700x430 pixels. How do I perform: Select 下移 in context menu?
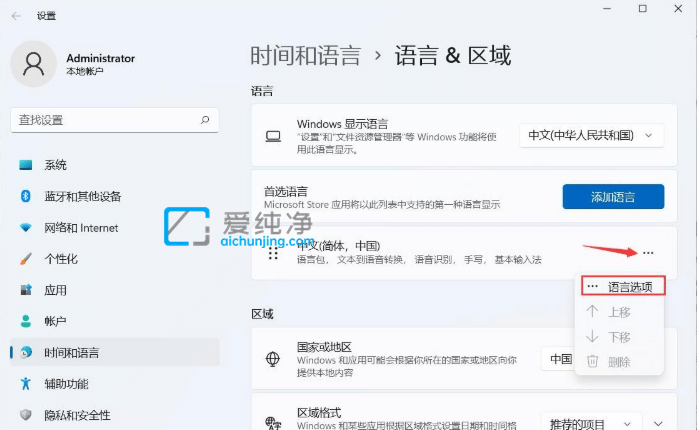(619, 337)
